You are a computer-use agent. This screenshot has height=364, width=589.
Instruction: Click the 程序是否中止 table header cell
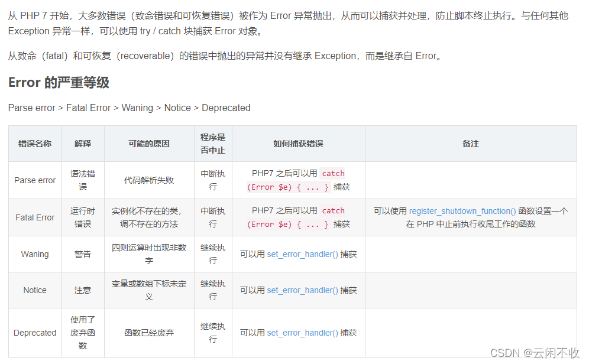pyautogui.click(x=213, y=144)
